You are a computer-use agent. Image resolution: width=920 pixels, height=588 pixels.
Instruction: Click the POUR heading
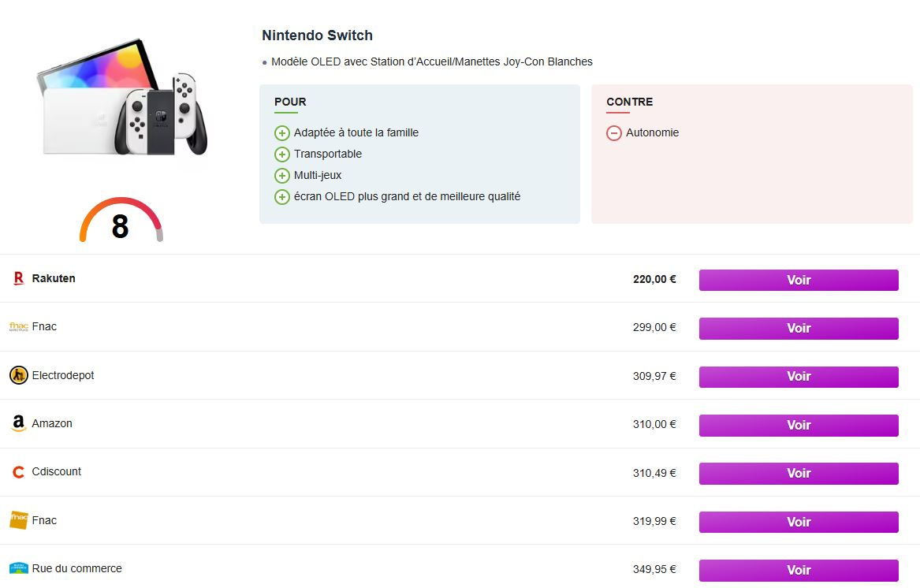pyautogui.click(x=290, y=102)
